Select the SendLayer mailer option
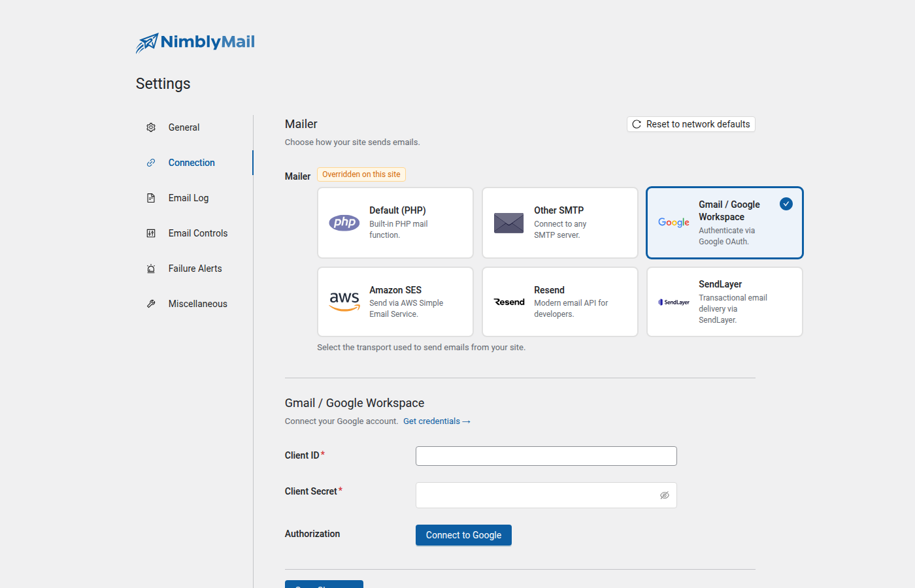Image resolution: width=915 pixels, height=588 pixels. tap(725, 302)
